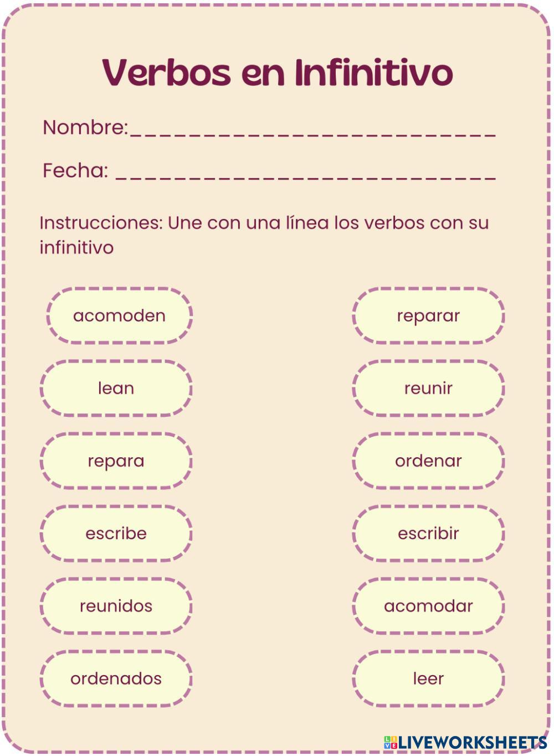Click the 'reparar' infinitive box

(428, 316)
